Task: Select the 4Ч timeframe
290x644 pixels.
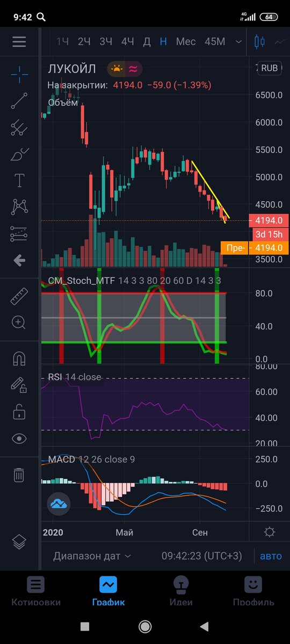Action: point(127,41)
